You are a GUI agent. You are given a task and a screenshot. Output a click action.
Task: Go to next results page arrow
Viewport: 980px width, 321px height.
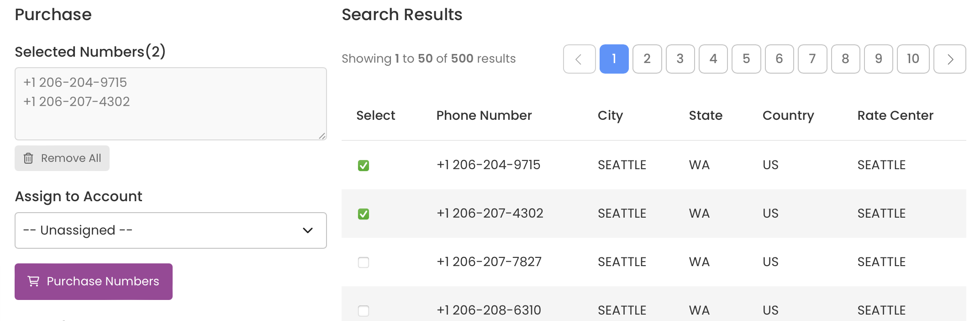tap(950, 59)
